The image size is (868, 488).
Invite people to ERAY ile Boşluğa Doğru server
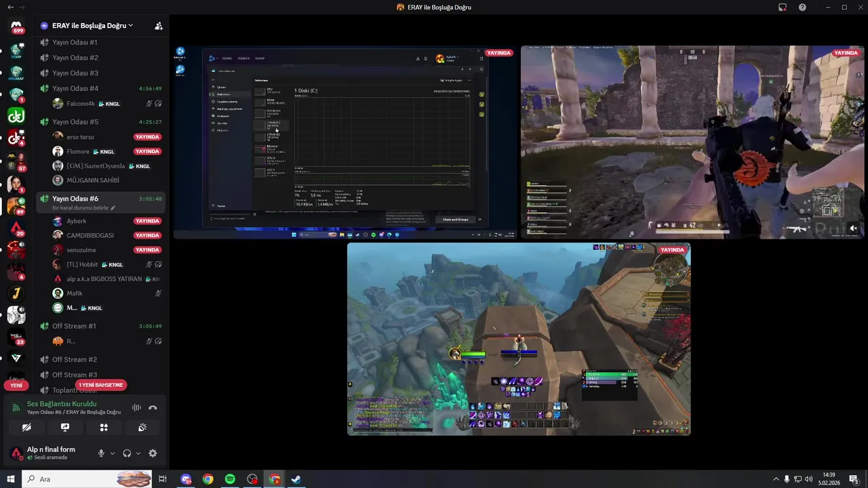tap(159, 26)
